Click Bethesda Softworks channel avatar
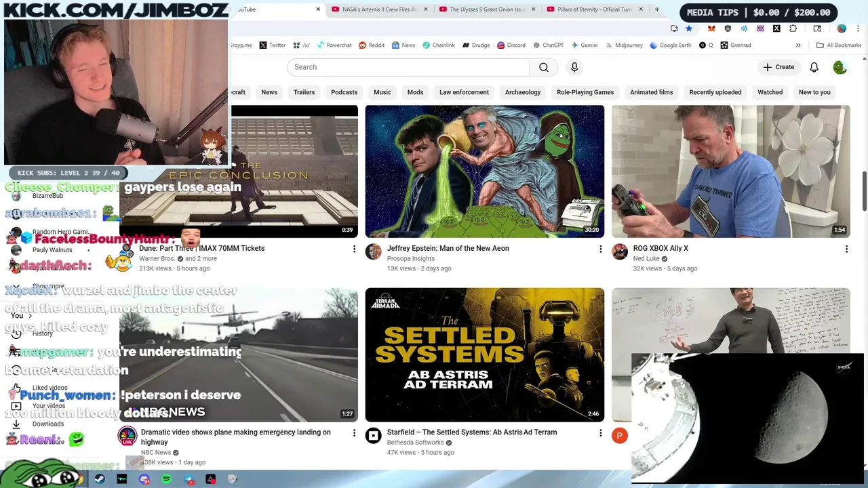 point(374,436)
